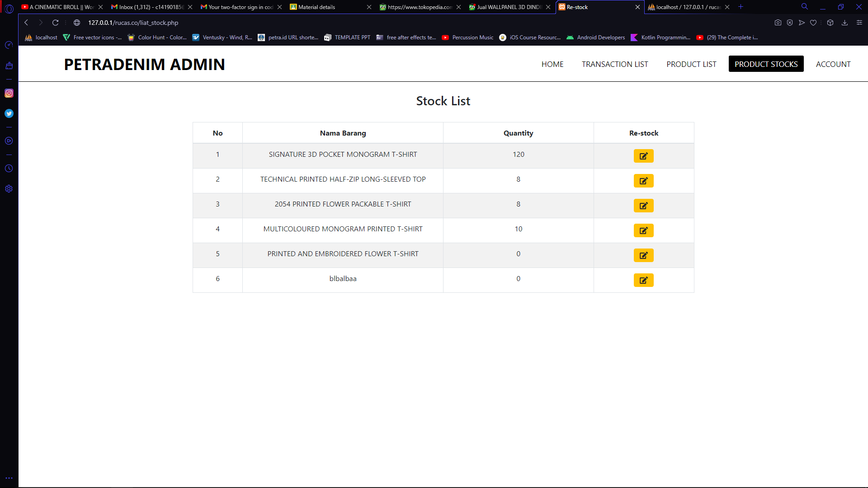
Task: Open Twitter from the Opera sidebar
Action: pyautogui.click(x=9, y=113)
